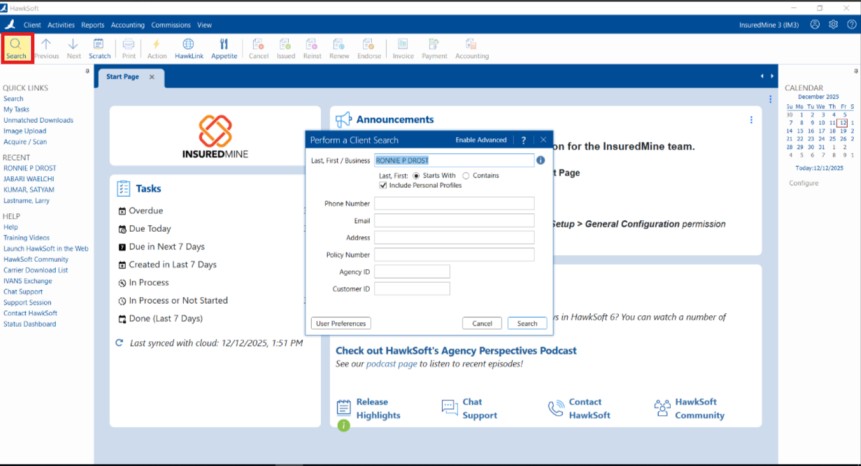Click the blue info icon beside name field
This screenshot has height=466, width=861.
(540, 160)
